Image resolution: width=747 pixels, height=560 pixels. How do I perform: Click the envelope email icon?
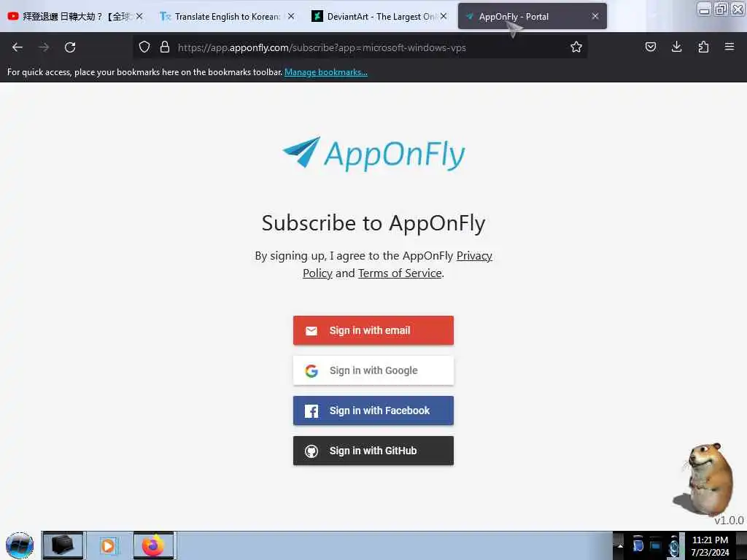[311, 331]
